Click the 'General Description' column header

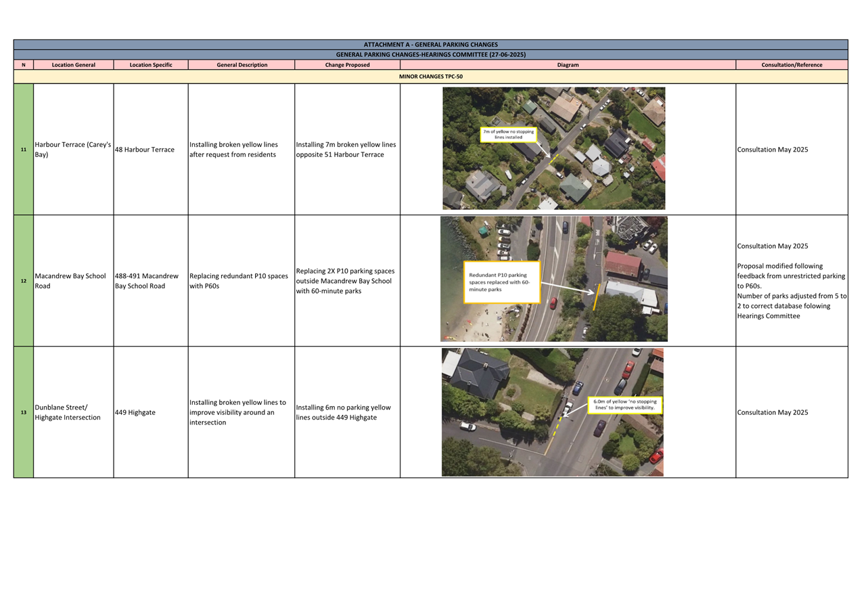242,65
